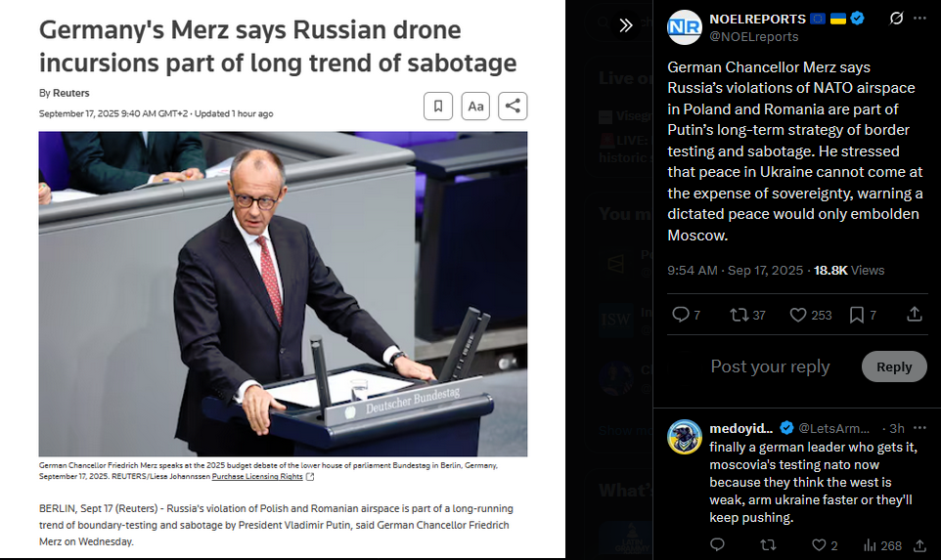The image size is (941, 560).
Task: Share the NOELREPORTS post via upload icon
Action: point(914,314)
